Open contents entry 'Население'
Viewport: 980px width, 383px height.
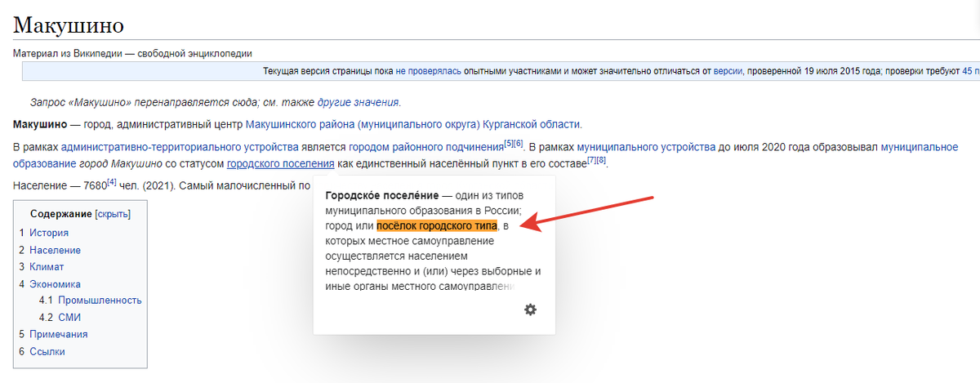click(55, 250)
